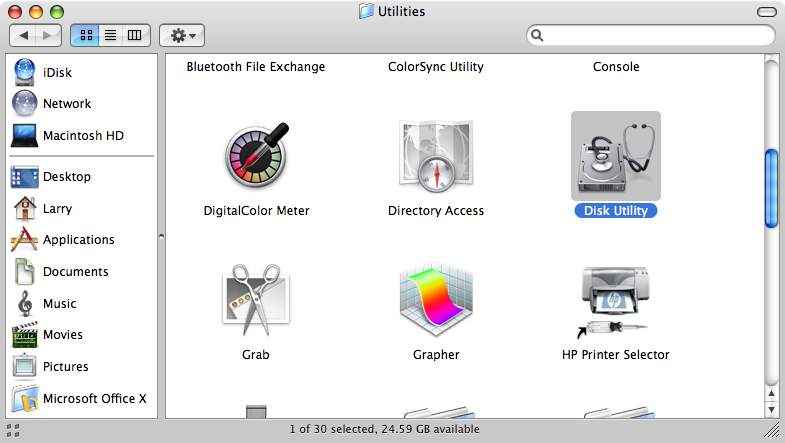
Task: Click the scroll down arrow
Action: pos(771,409)
